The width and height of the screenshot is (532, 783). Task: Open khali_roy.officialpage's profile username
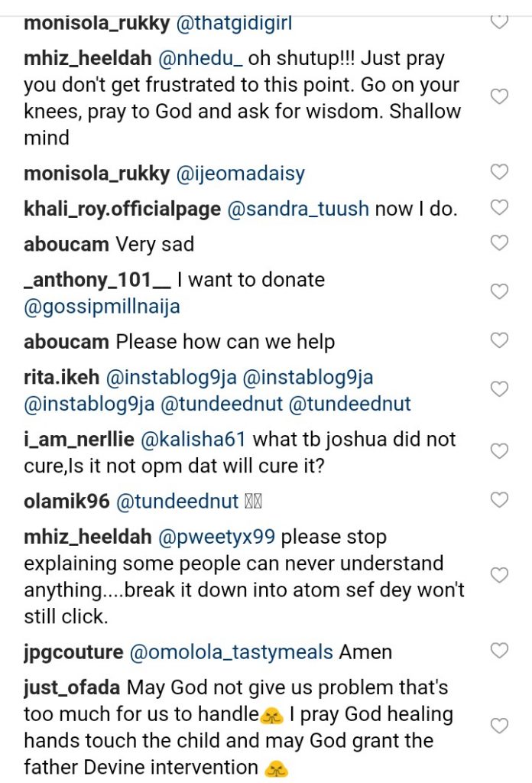122,209
